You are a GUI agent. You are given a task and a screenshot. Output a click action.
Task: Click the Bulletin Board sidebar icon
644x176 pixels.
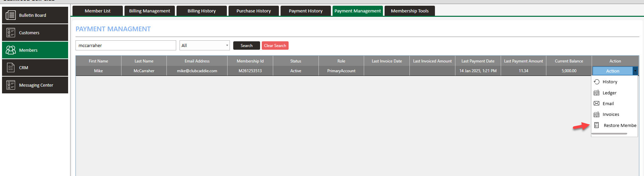click(11, 15)
